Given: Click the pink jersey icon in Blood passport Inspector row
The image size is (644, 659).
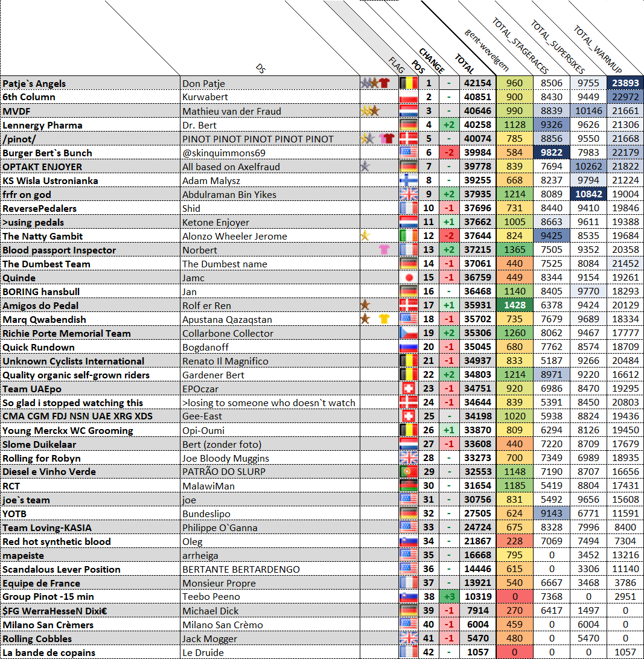Looking at the screenshot, I should [x=384, y=249].
